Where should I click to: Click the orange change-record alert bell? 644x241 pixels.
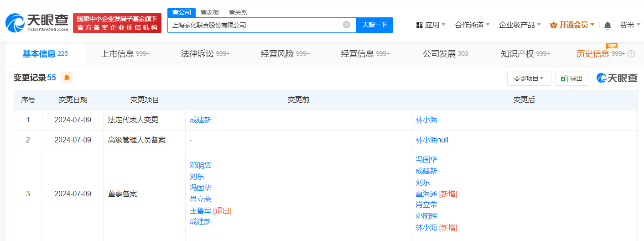tap(67, 78)
